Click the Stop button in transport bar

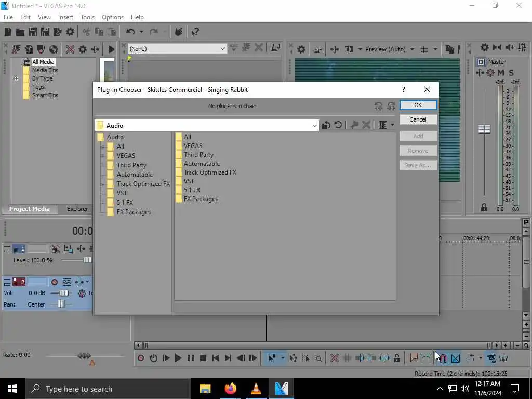[x=203, y=358]
